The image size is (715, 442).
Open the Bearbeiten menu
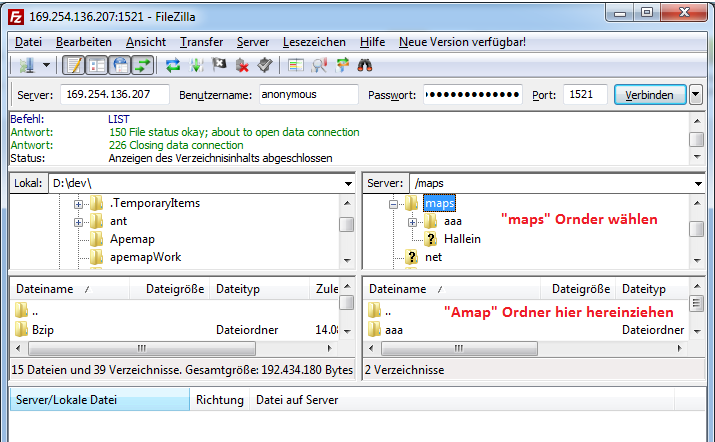tap(84, 42)
